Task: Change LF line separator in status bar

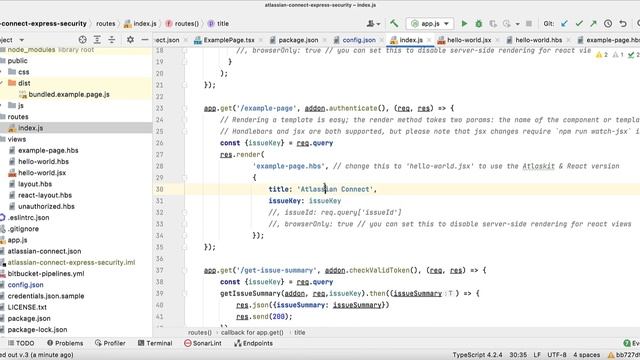Action: tap(537, 355)
